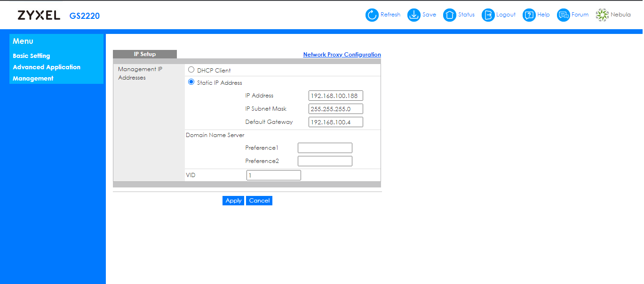Screen dimensions: 644x284
Task: Expand the Advanced Application menu
Action: point(47,67)
